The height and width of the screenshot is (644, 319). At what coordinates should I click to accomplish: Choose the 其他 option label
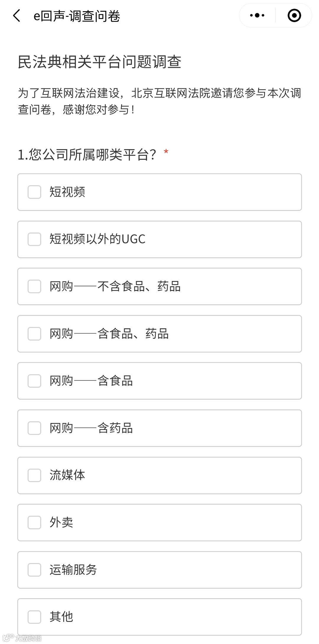61,617
